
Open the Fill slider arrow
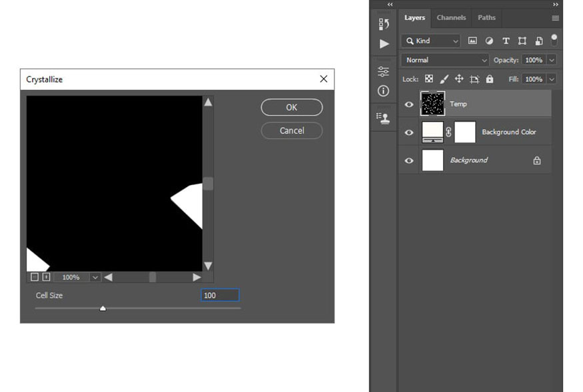(552, 79)
